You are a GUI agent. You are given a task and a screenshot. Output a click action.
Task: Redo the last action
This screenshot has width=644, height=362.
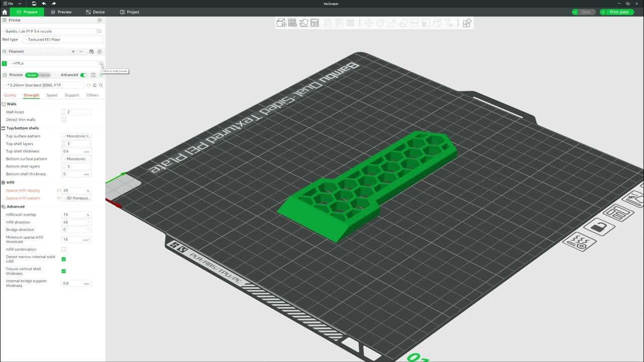(x=53, y=4)
